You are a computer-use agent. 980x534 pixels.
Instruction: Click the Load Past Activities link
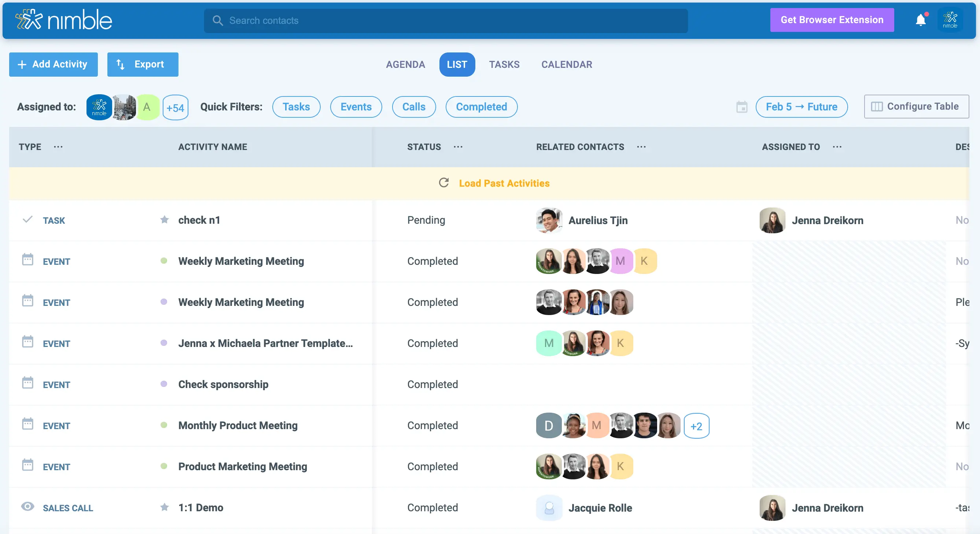pyautogui.click(x=504, y=183)
